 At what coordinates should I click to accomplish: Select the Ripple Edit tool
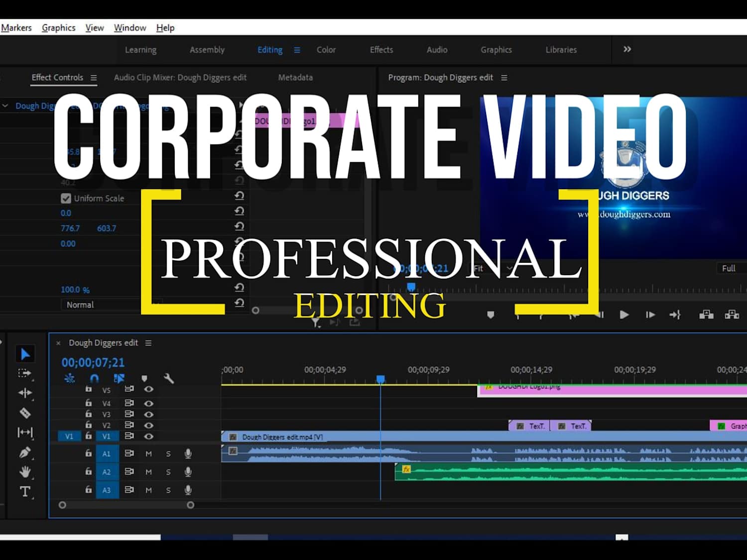[x=25, y=393]
